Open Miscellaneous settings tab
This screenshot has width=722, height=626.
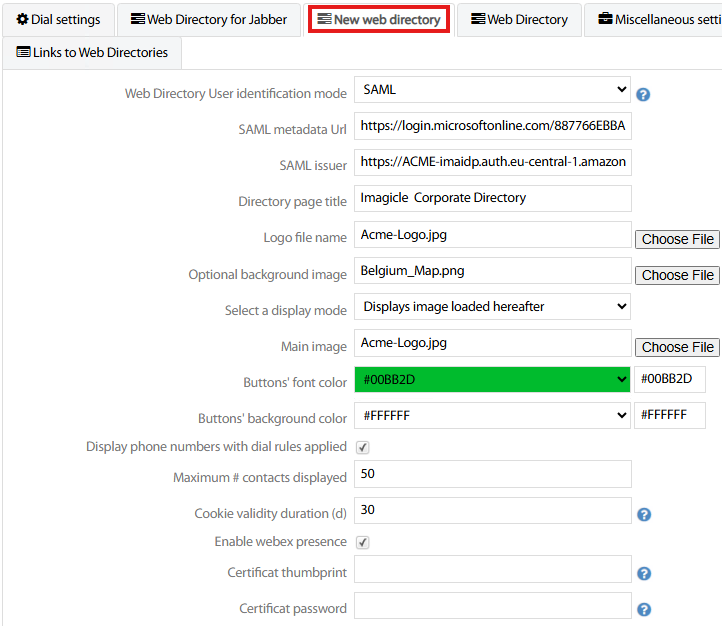tap(658, 20)
